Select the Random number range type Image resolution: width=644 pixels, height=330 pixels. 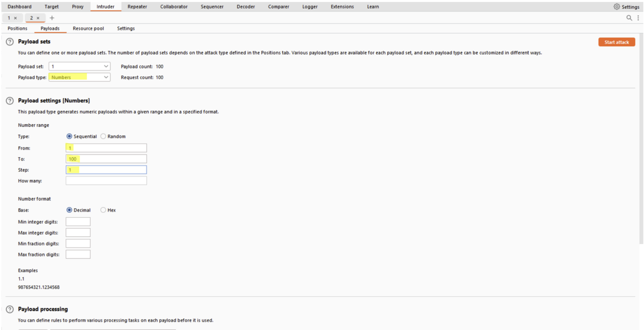pos(103,136)
